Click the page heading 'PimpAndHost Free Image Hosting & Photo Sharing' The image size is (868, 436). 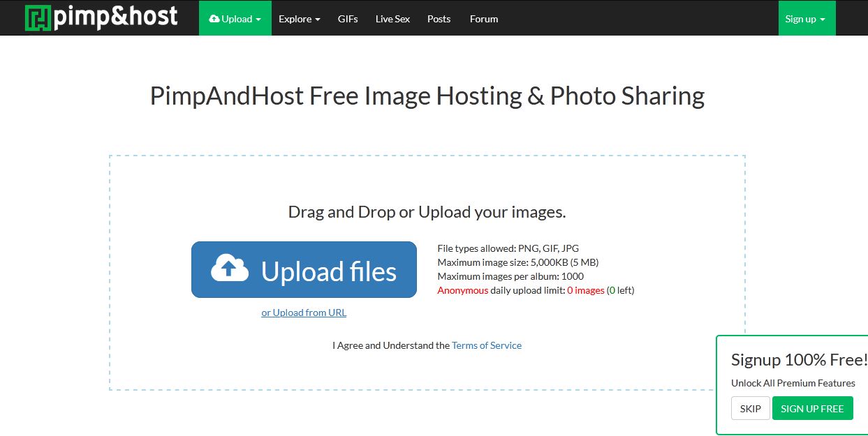[427, 96]
